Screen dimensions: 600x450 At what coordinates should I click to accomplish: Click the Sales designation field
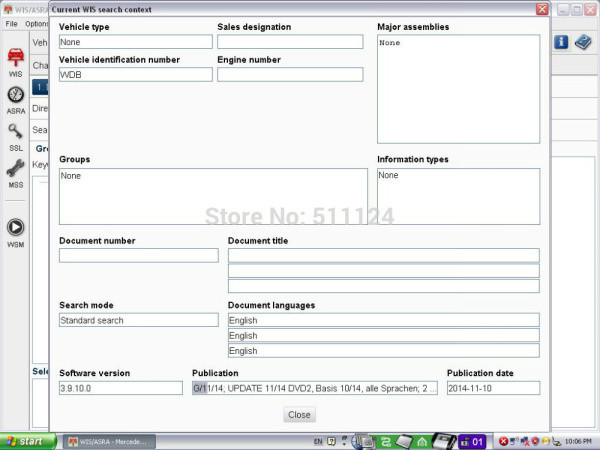(x=290, y=42)
